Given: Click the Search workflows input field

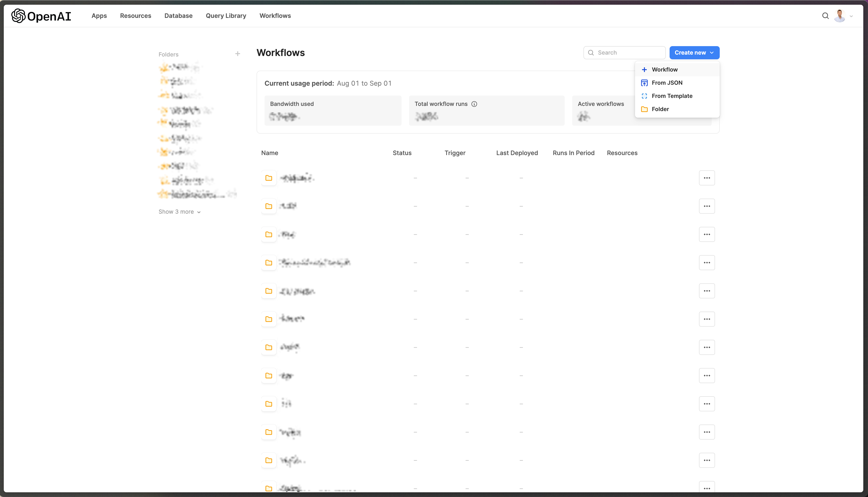Looking at the screenshot, I should click(x=624, y=52).
